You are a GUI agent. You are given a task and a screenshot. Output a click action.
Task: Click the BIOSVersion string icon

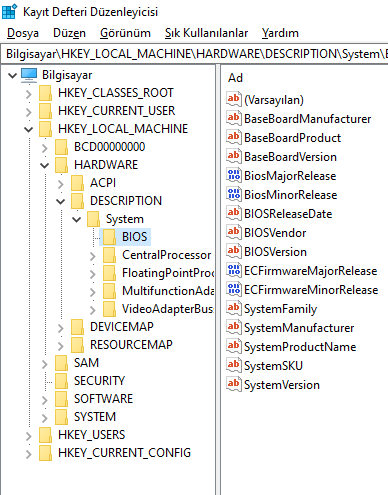(234, 251)
